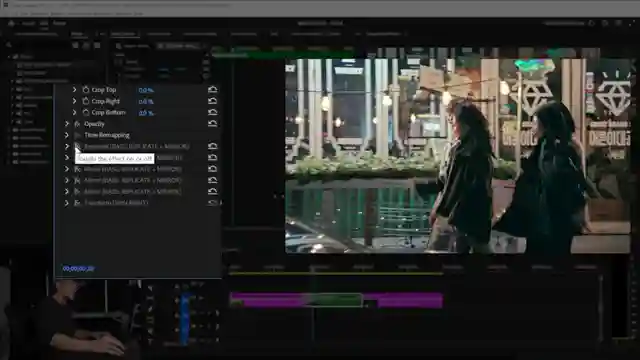Toggle the Crop Right animation stopwatch
The width and height of the screenshot is (640, 360).
point(86,101)
